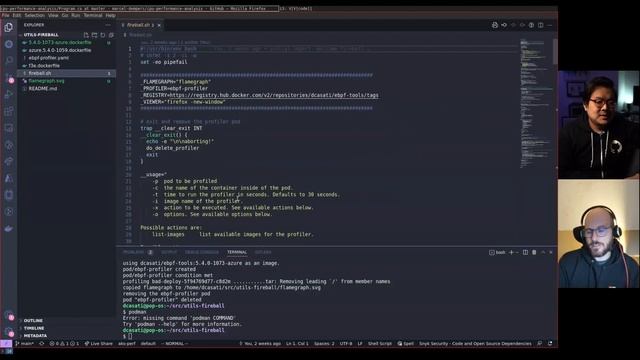
Task: Maximize the terminal panel with the chevron
Action: point(543,253)
